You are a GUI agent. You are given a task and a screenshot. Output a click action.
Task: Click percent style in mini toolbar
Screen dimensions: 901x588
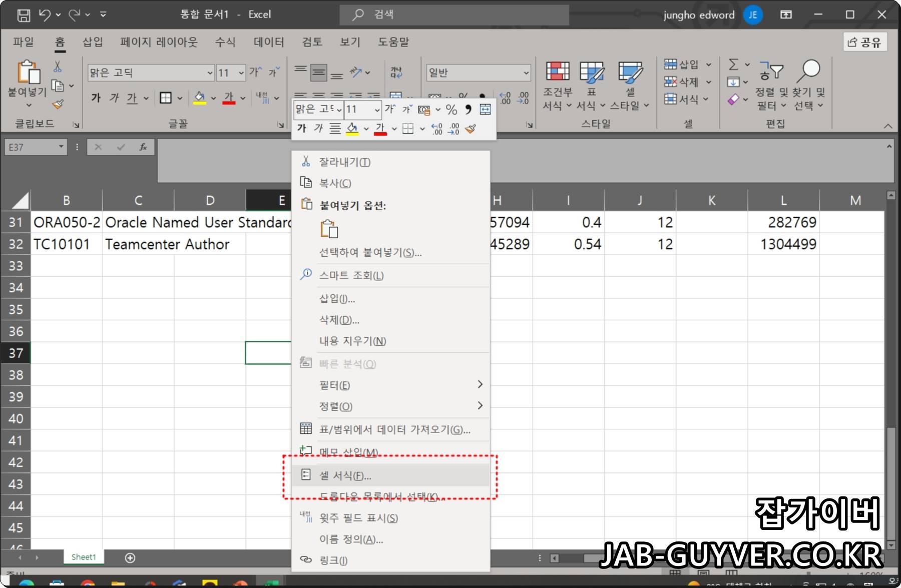[452, 110]
